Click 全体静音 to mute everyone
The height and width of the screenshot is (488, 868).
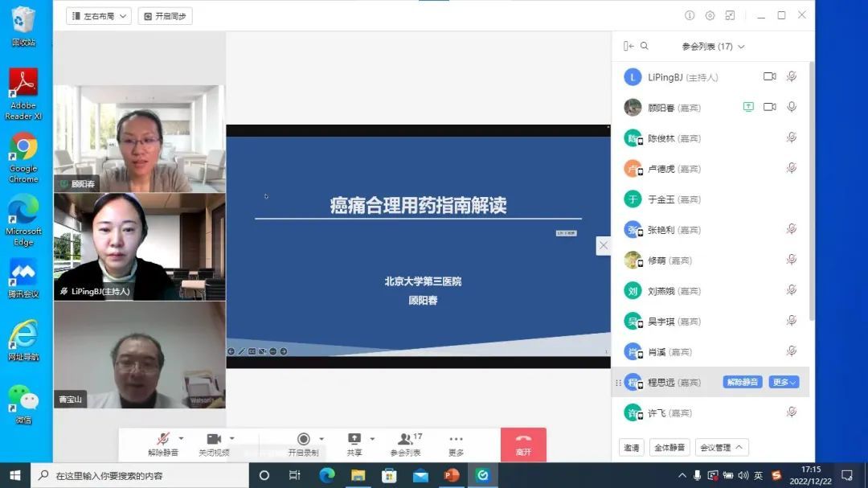pyautogui.click(x=669, y=448)
